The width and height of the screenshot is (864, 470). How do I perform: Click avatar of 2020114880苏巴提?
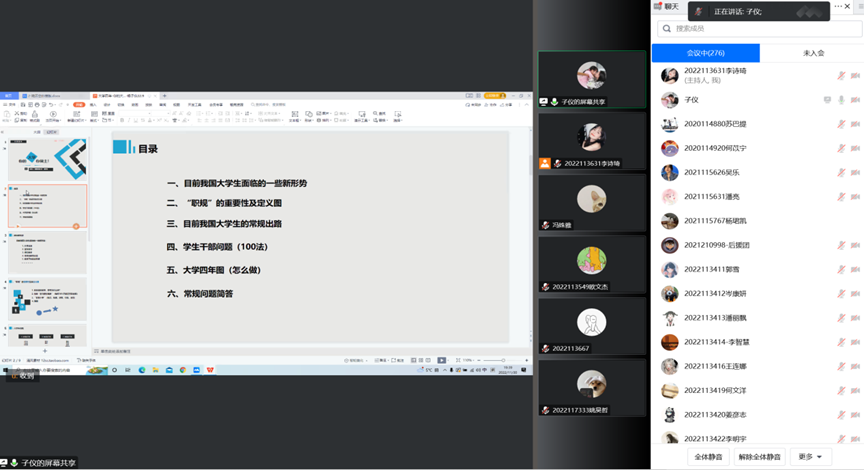point(670,124)
